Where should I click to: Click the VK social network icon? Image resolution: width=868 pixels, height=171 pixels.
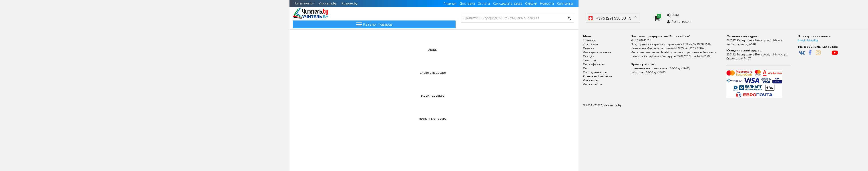pos(802,53)
